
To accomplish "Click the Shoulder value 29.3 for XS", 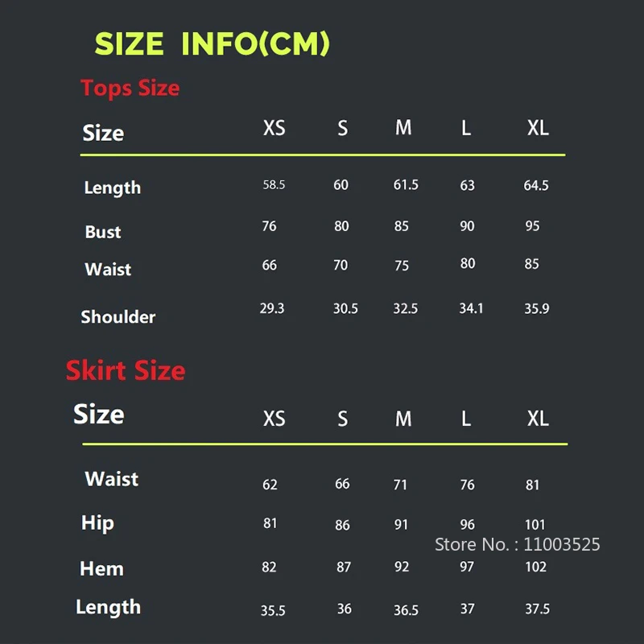I will (272, 308).
